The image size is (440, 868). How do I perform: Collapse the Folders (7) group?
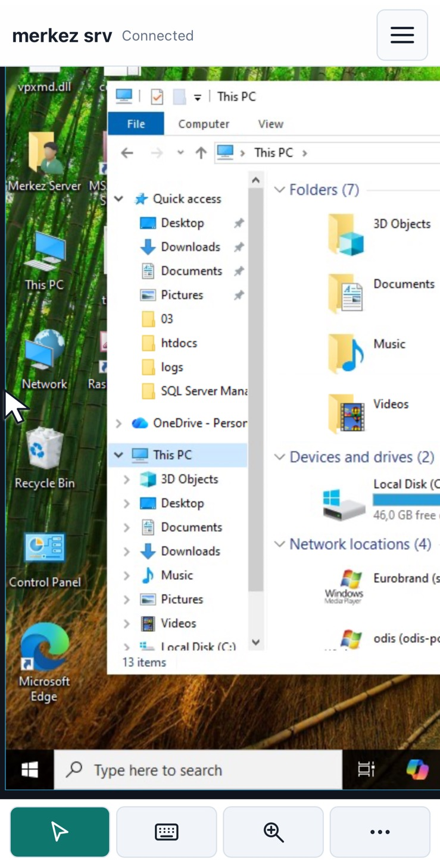pyautogui.click(x=279, y=190)
